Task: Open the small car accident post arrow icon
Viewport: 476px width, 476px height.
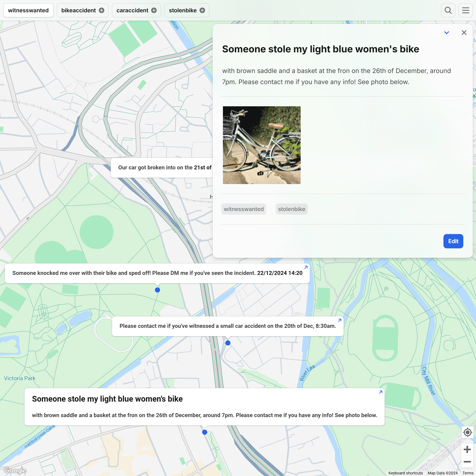Action: click(340, 320)
